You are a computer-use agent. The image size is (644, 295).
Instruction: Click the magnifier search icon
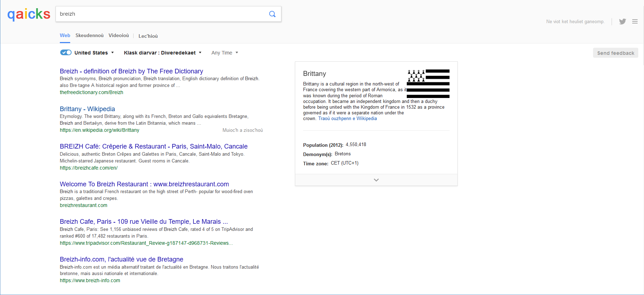(x=272, y=14)
